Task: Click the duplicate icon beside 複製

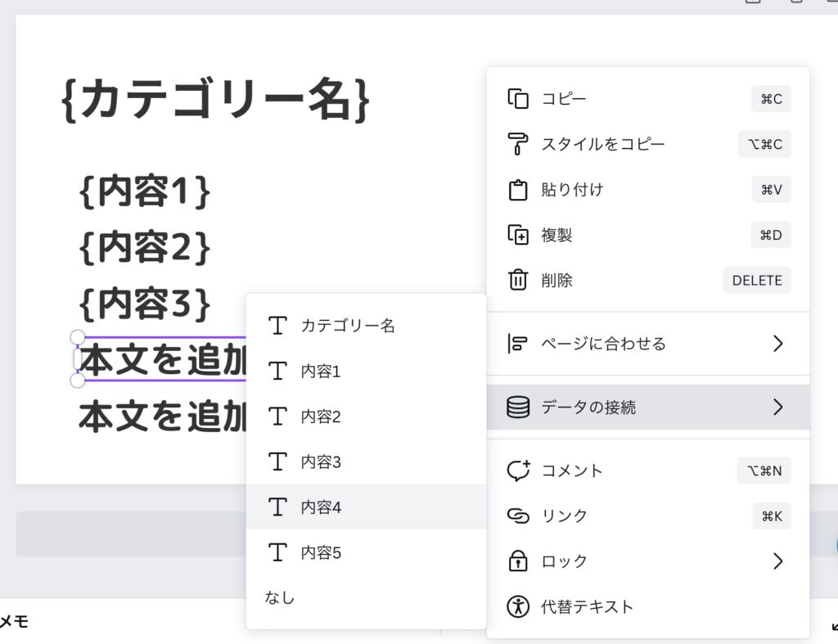Action: 518,236
